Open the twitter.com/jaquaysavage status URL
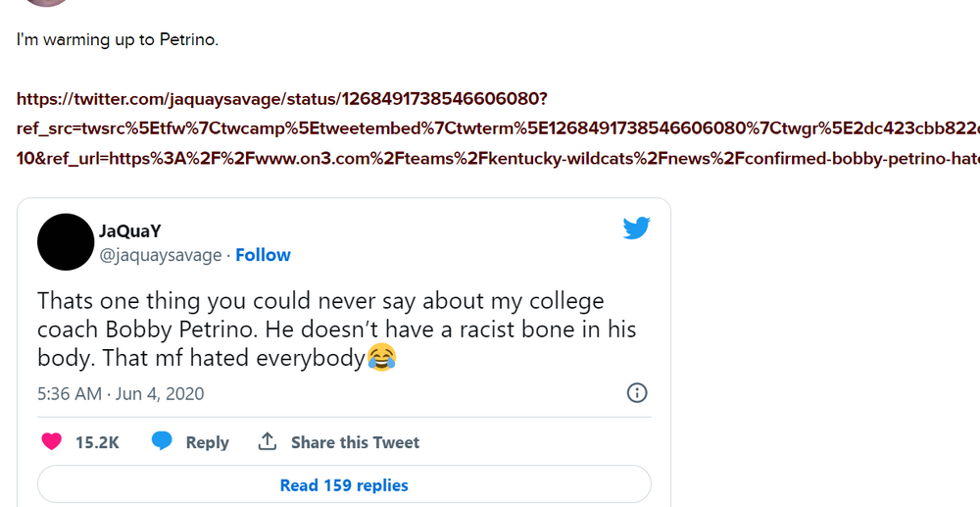980x507 pixels. (x=282, y=99)
